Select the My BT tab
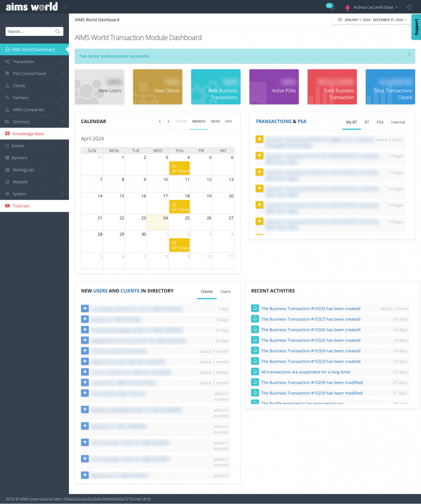Screen dimensions: 421x504 click(x=351, y=122)
